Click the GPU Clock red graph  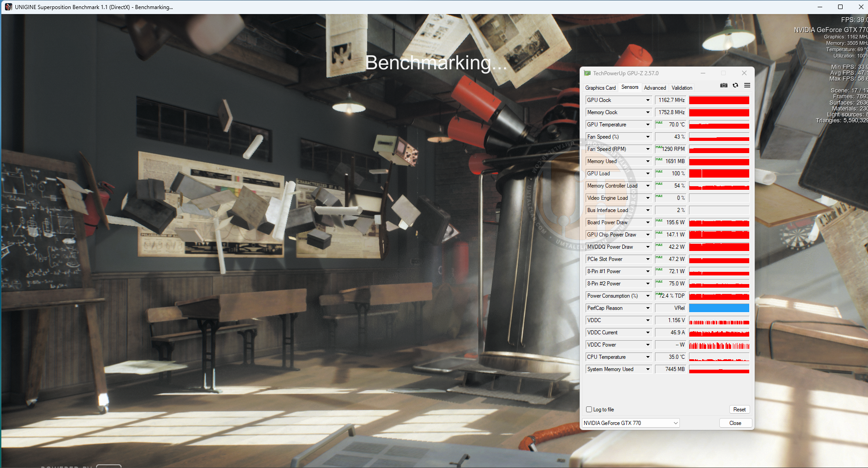(719, 100)
